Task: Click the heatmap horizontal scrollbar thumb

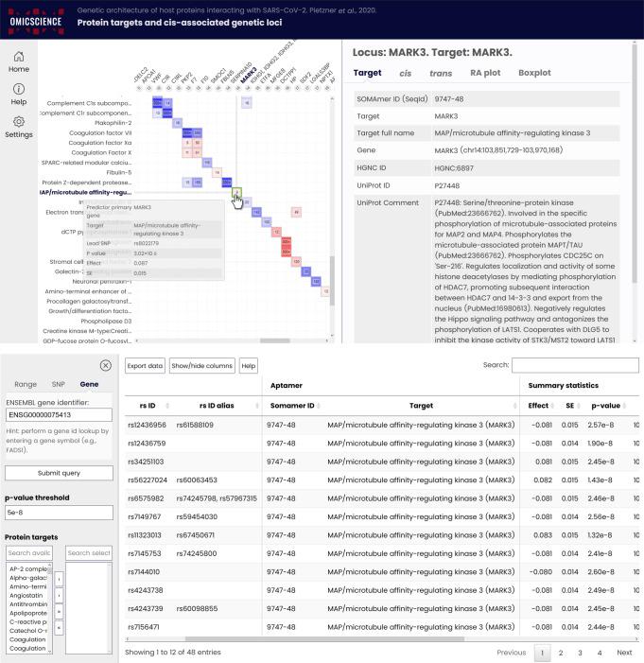Action: tap(275, 340)
